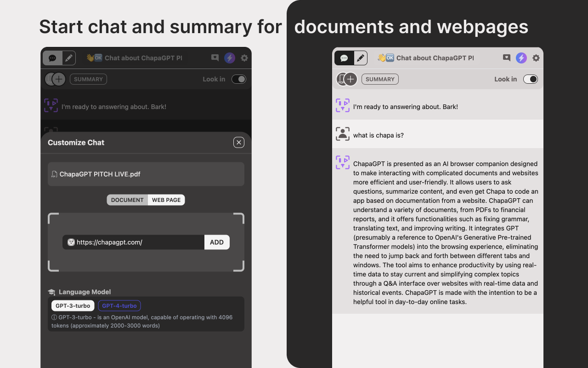Click the 'Look in' label in light panel

pyautogui.click(x=506, y=79)
